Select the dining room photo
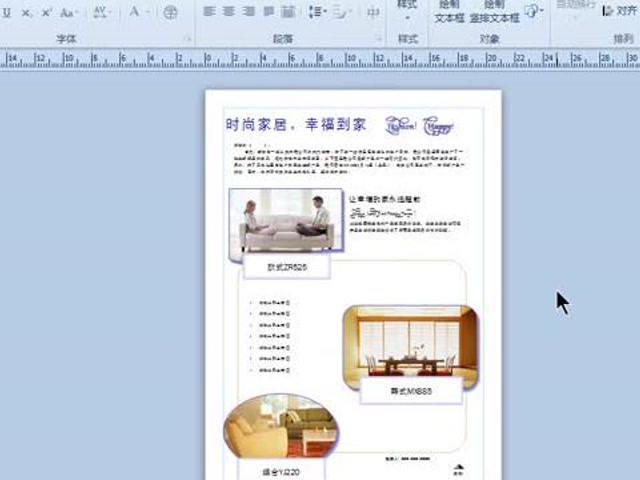This screenshot has height=480, width=640. [411, 345]
